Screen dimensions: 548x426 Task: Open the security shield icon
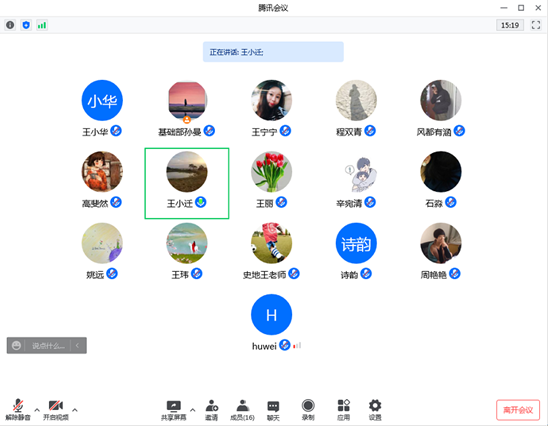click(26, 25)
